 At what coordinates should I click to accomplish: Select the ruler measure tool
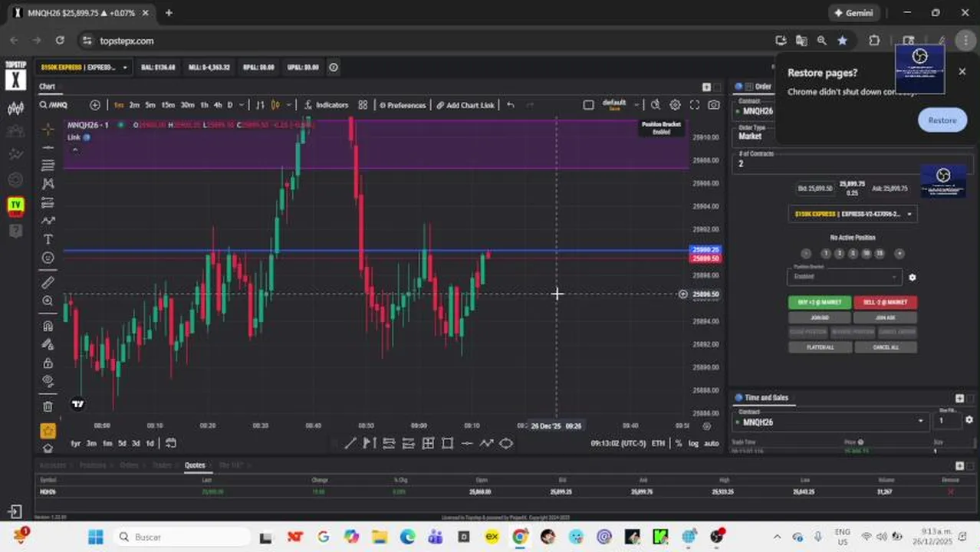click(x=48, y=282)
